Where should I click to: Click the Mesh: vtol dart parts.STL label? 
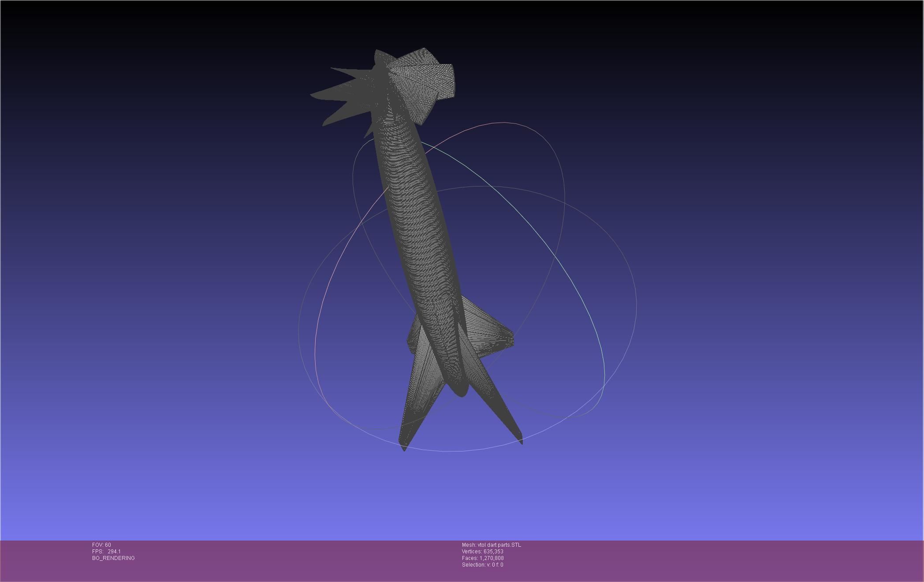(x=491, y=545)
